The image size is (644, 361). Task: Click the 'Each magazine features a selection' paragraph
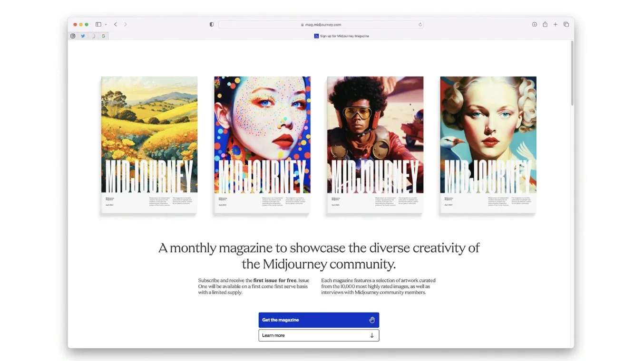pos(378,286)
